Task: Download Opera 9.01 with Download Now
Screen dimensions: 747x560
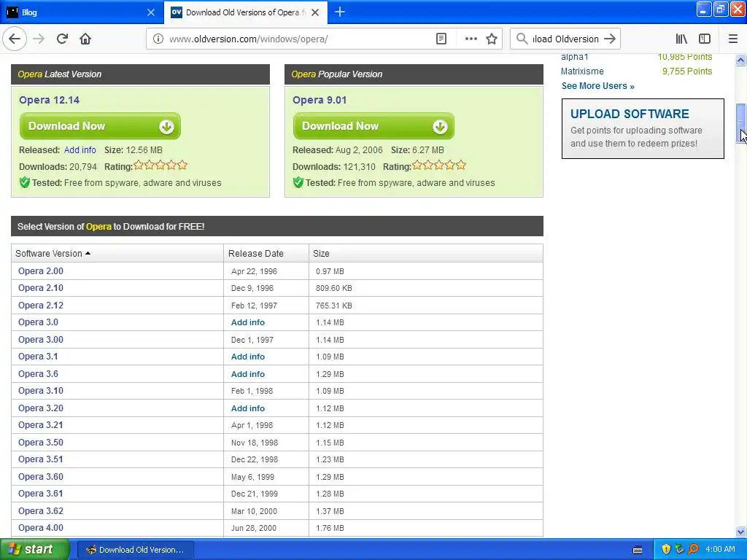Action: (373, 126)
